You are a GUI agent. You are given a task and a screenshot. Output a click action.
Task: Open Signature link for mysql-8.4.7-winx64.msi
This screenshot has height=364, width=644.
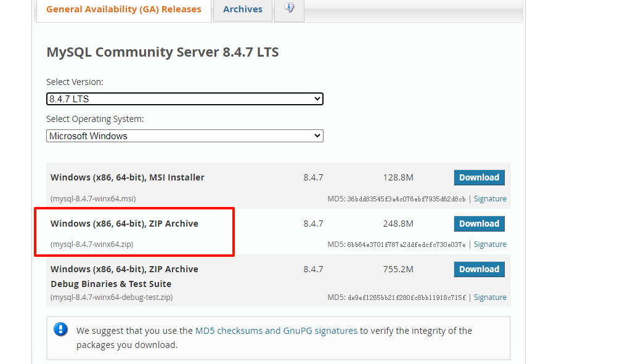(x=490, y=198)
